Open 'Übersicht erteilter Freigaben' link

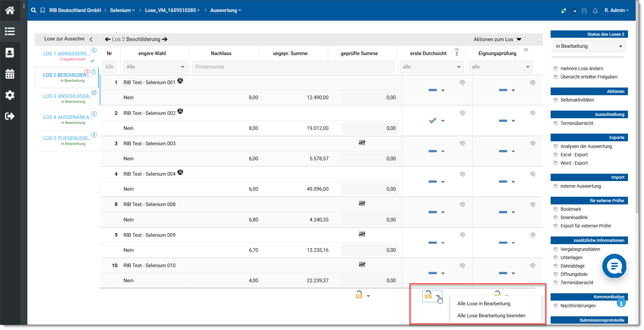point(589,77)
